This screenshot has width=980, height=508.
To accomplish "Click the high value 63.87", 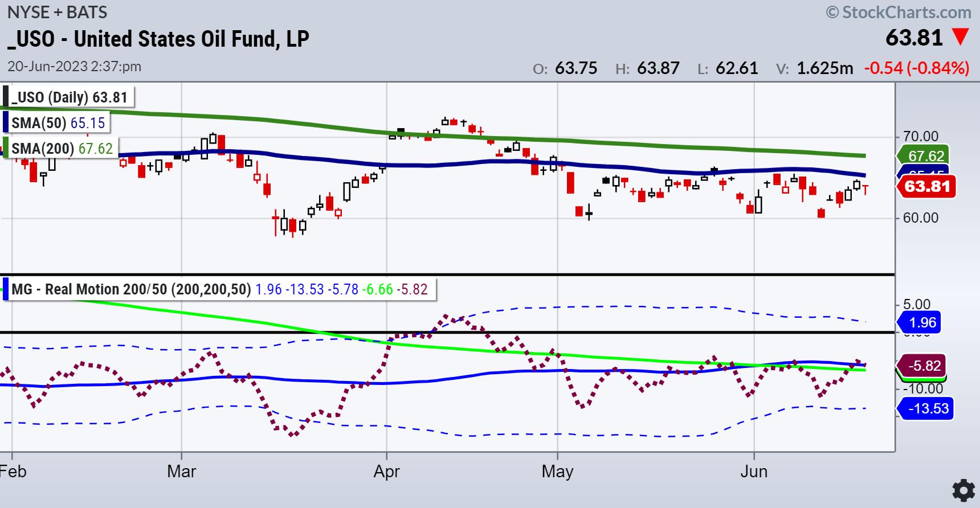I will click(658, 68).
